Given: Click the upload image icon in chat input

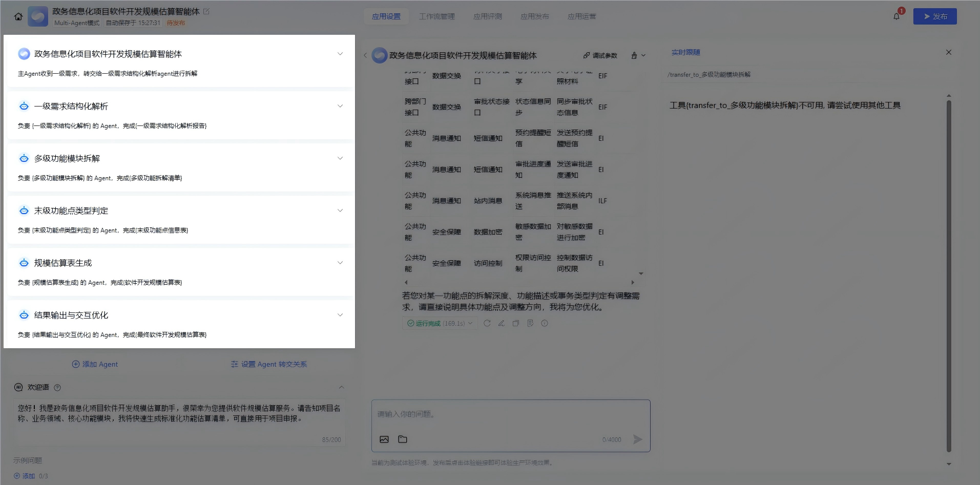Looking at the screenshot, I should tap(384, 439).
